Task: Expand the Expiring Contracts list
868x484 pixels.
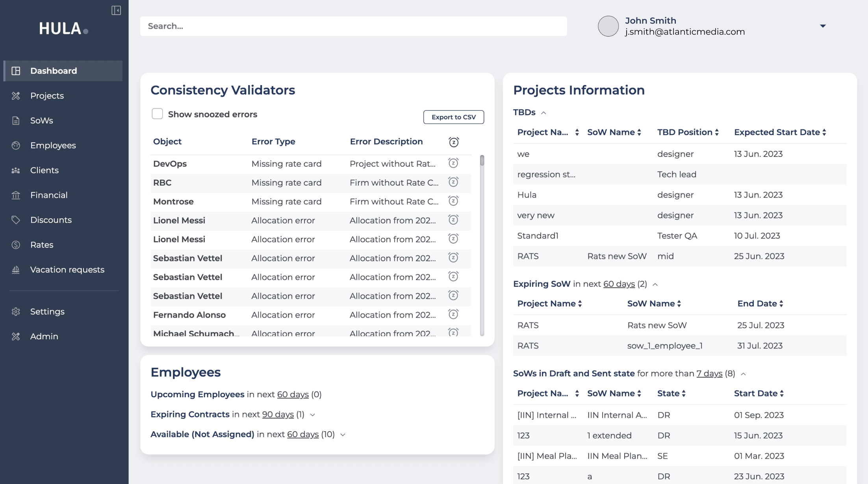Action: (x=312, y=415)
